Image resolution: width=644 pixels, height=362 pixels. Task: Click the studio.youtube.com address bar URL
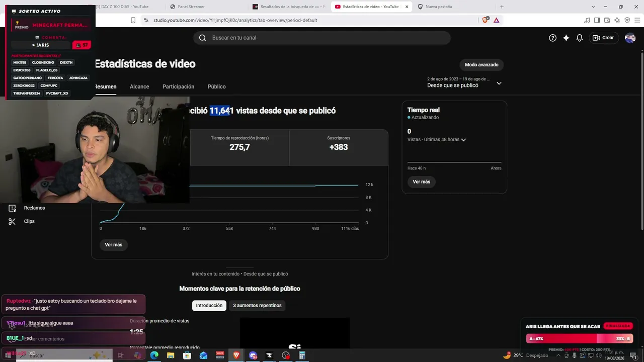[235, 20]
